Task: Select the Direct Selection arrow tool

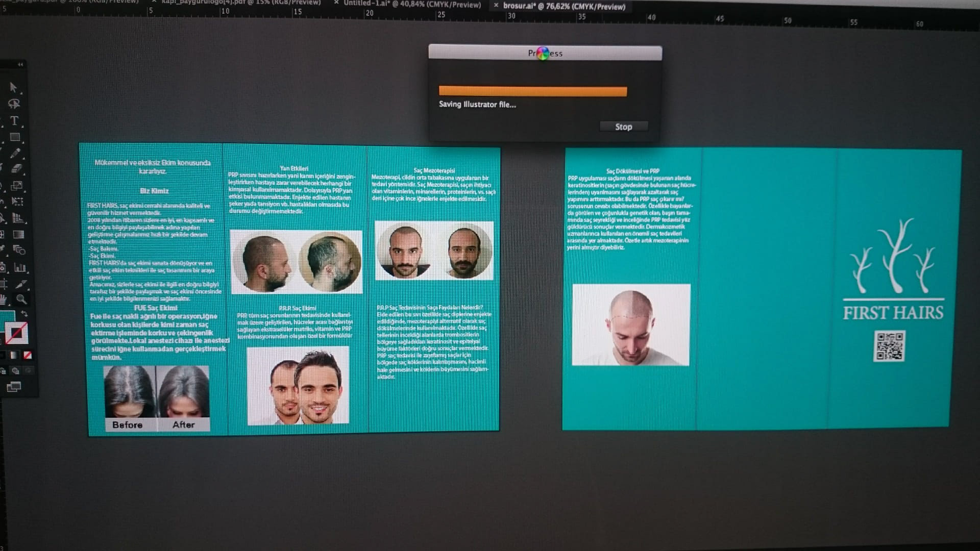Action: tap(13, 88)
